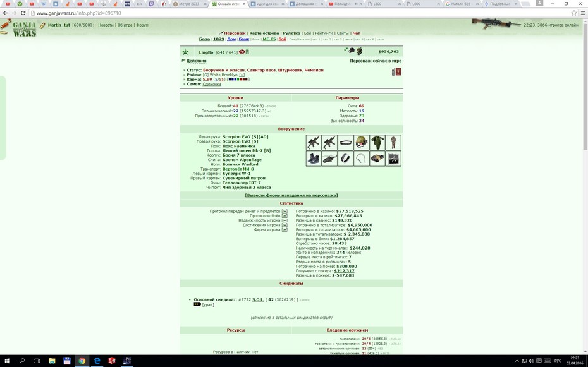Open the Одиночка family link

pos(212,84)
